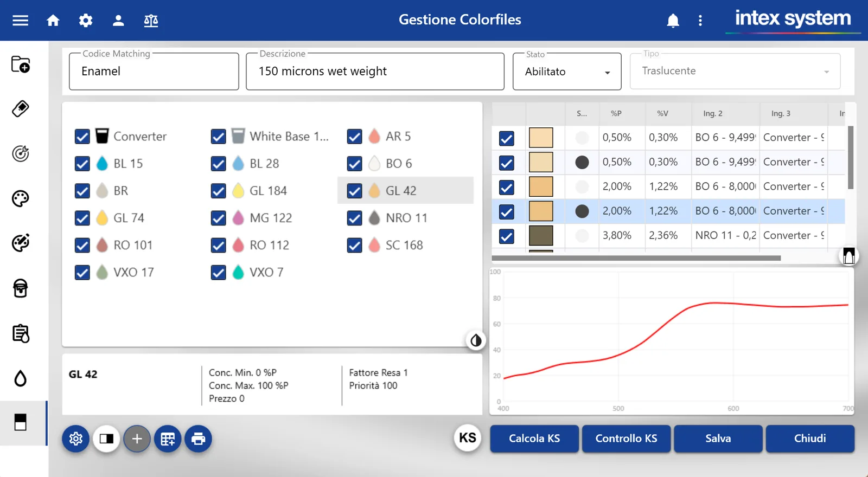Open the balance scale icon in header
Image resolution: width=868 pixels, height=477 pixels.
tap(151, 21)
